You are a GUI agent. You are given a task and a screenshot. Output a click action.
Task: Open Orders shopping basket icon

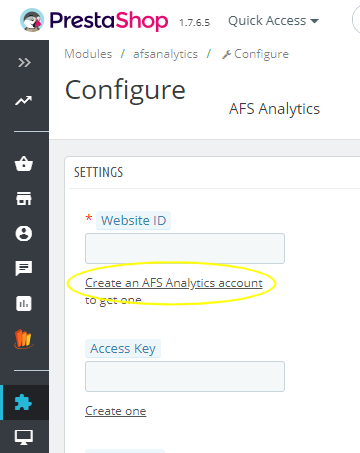point(24,164)
